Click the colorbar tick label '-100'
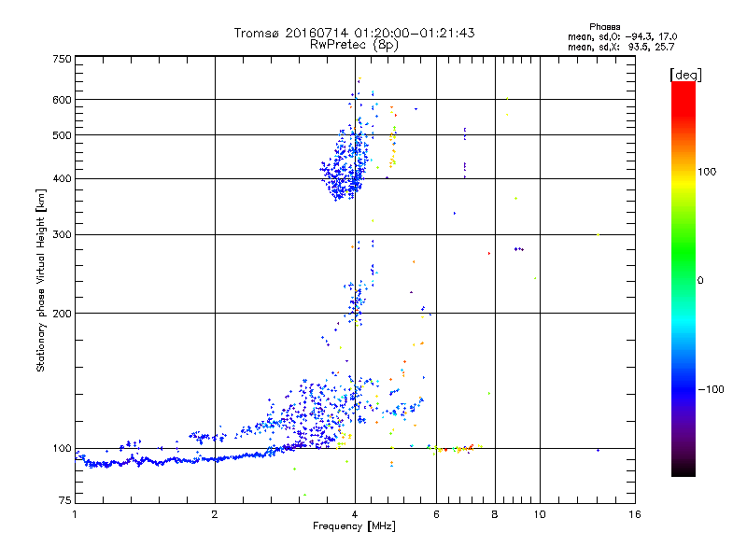The image size is (747, 560). click(711, 389)
